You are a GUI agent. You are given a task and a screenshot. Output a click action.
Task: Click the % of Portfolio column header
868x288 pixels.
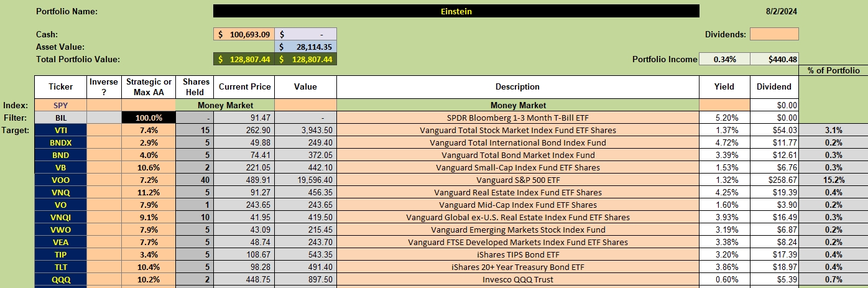[833, 70]
